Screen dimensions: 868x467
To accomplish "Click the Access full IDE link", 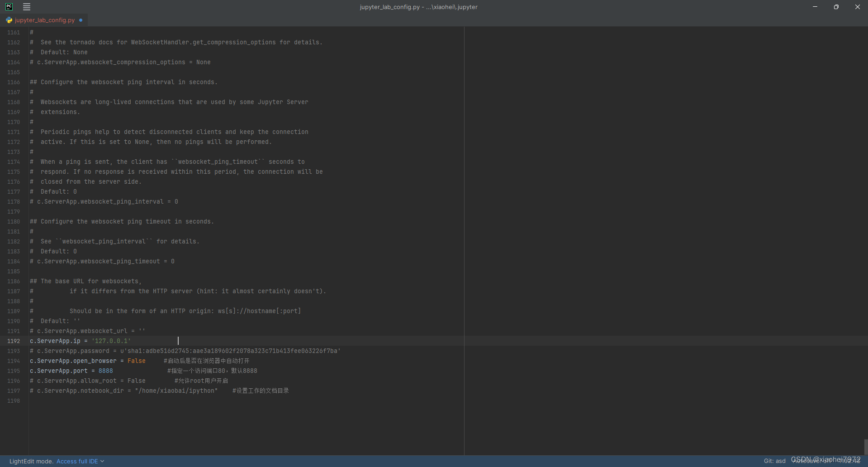I will 77,461.
